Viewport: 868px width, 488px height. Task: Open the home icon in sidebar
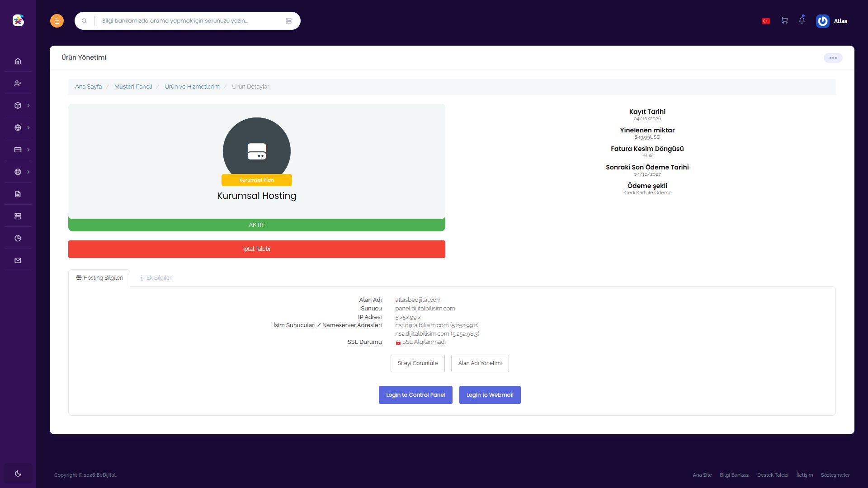click(18, 61)
